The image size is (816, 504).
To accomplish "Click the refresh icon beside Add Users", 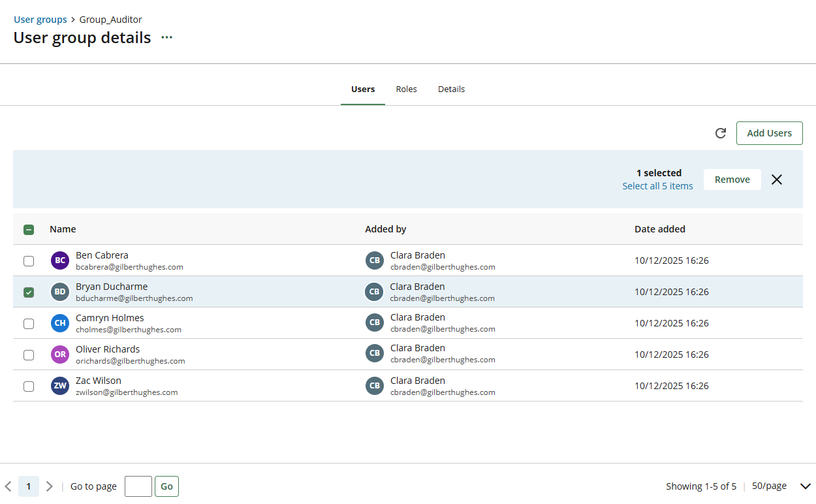I will 721,133.
